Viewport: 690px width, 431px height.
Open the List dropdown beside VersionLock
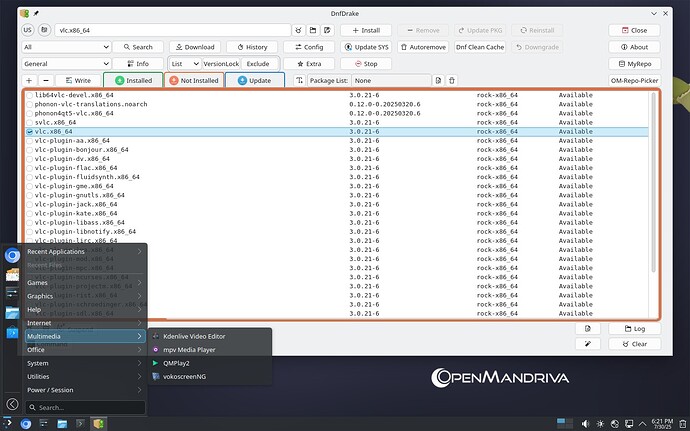click(x=185, y=64)
